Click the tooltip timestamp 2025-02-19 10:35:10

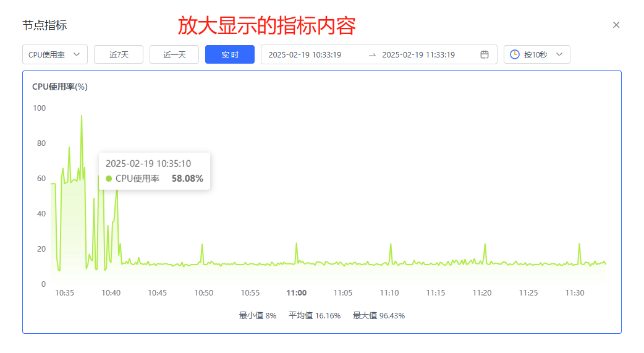148,164
